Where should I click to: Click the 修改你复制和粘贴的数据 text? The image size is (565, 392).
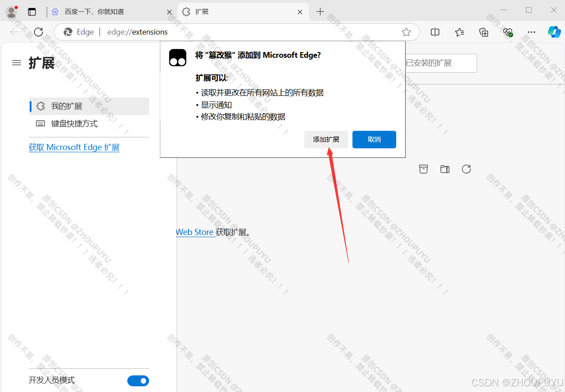coord(243,117)
